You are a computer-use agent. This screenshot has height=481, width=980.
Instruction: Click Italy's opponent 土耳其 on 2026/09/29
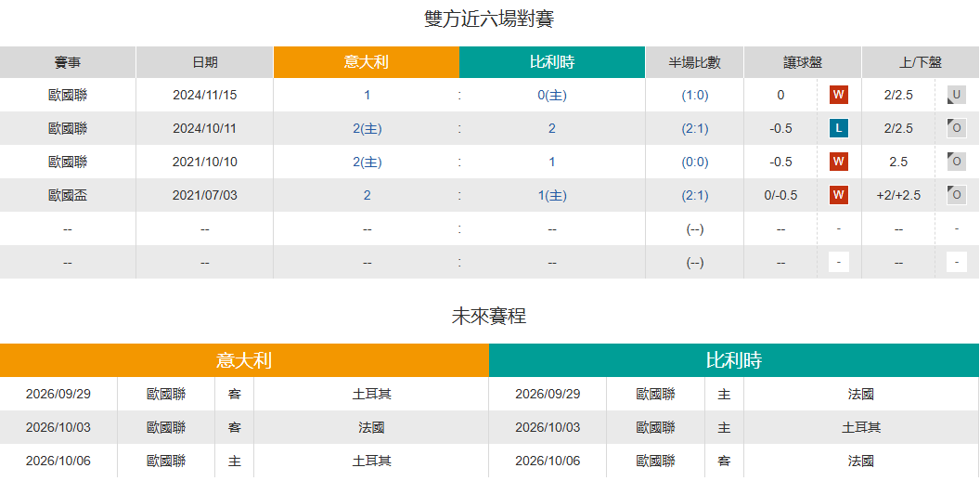click(x=372, y=394)
